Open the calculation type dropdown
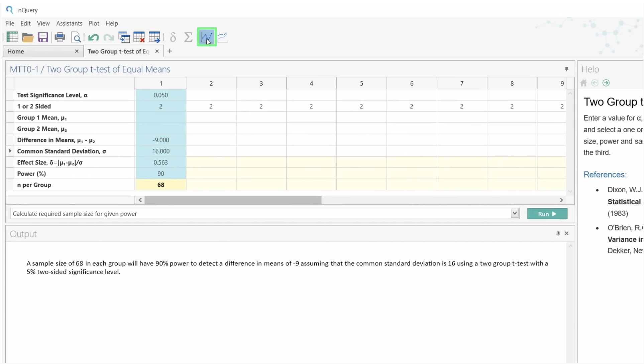The width and height of the screenshot is (644, 364). click(515, 214)
